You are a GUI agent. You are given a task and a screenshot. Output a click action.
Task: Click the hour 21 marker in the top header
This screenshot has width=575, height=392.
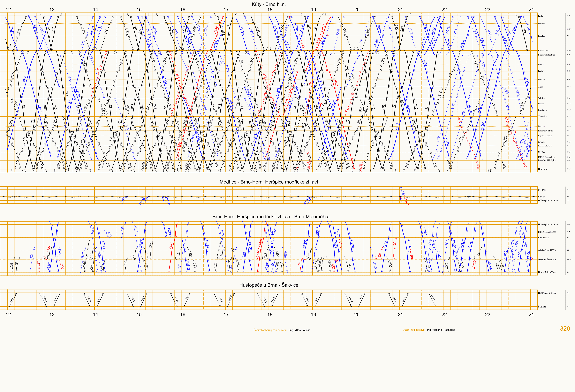(x=400, y=10)
